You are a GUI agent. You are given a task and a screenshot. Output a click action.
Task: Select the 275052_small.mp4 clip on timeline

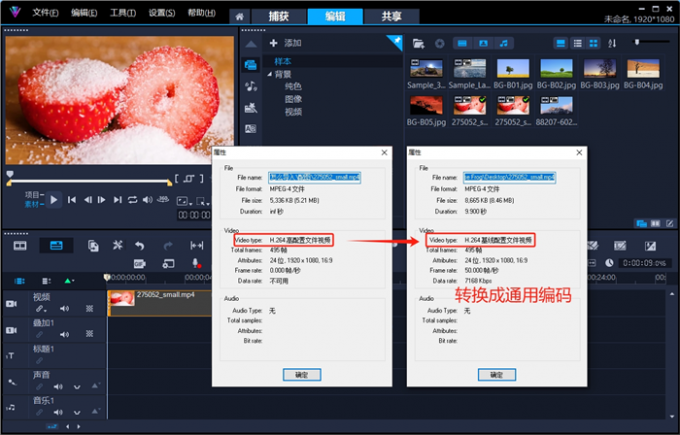click(x=160, y=303)
